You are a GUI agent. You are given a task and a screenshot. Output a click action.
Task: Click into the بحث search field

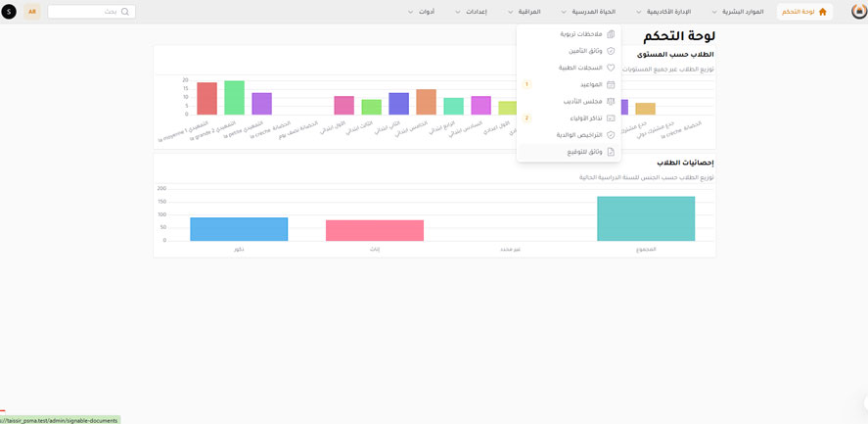point(86,12)
